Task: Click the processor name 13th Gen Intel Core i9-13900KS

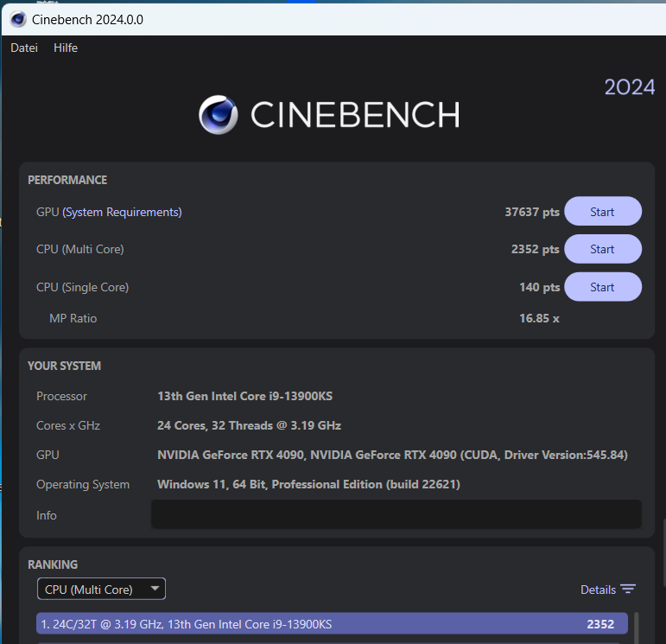Action: point(245,396)
